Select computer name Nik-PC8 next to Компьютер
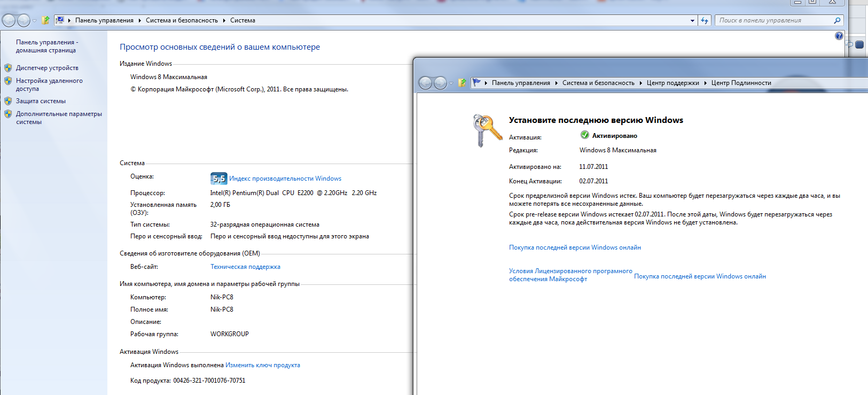The image size is (868, 395). (222, 297)
